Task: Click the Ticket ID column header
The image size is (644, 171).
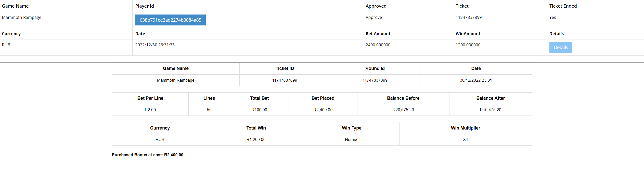Action: coord(285,68)
